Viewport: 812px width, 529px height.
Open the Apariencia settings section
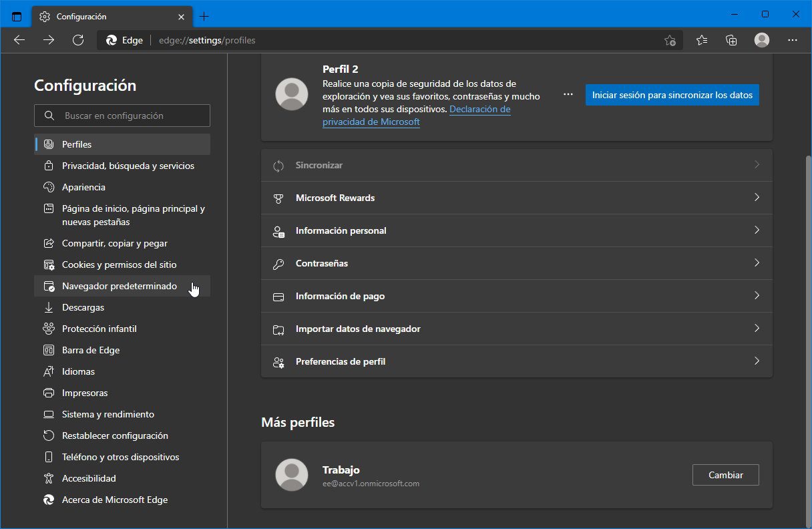tap(122, 187)
